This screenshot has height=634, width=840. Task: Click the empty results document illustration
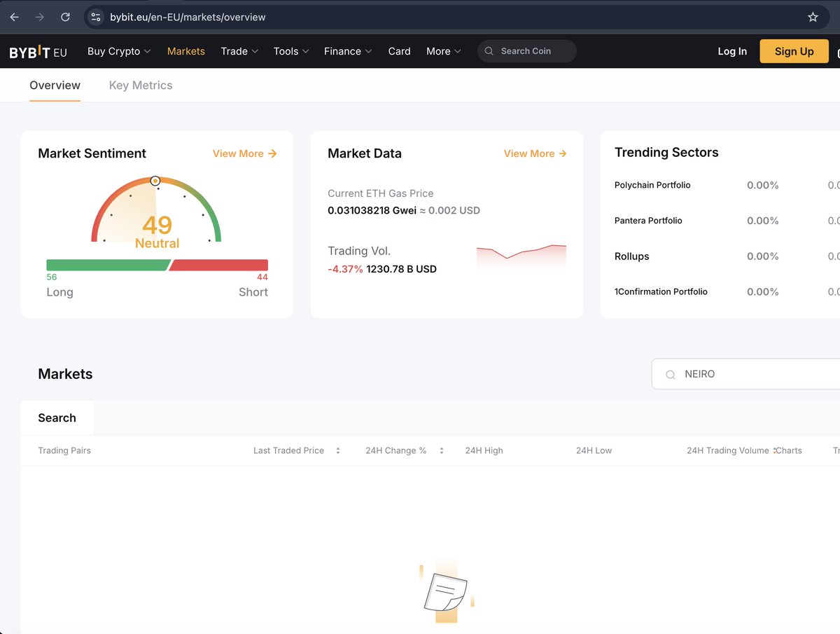[x=447, y=592]
